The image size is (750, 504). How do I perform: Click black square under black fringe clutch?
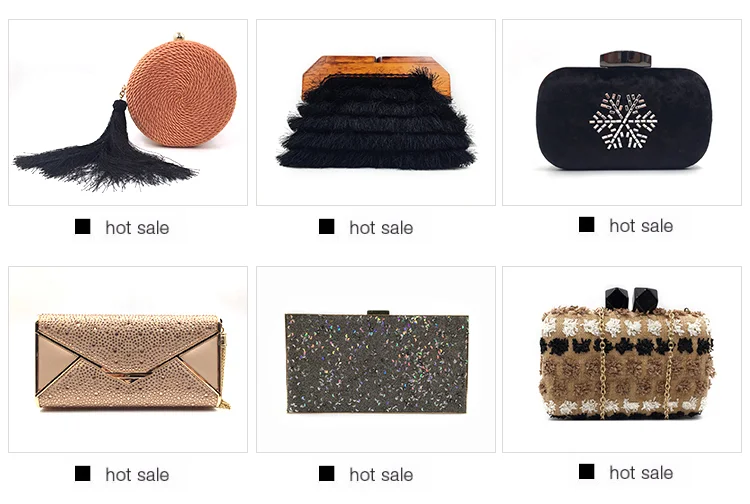[327, 227]
